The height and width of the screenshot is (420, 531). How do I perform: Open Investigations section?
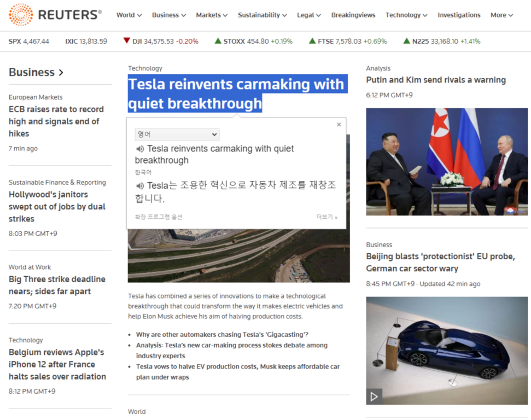pyautogui.click(x=459, y=15)
